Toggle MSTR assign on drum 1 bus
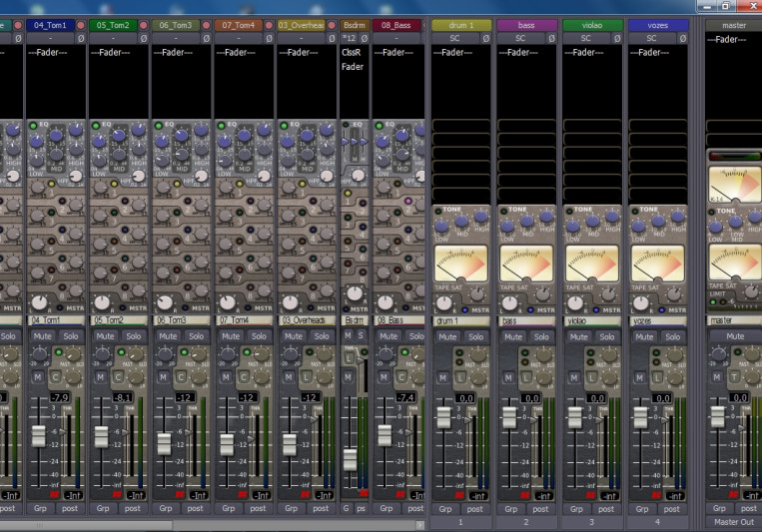This screenshot has height=532, width=762. pyautogui.click(x=465, y=310)
